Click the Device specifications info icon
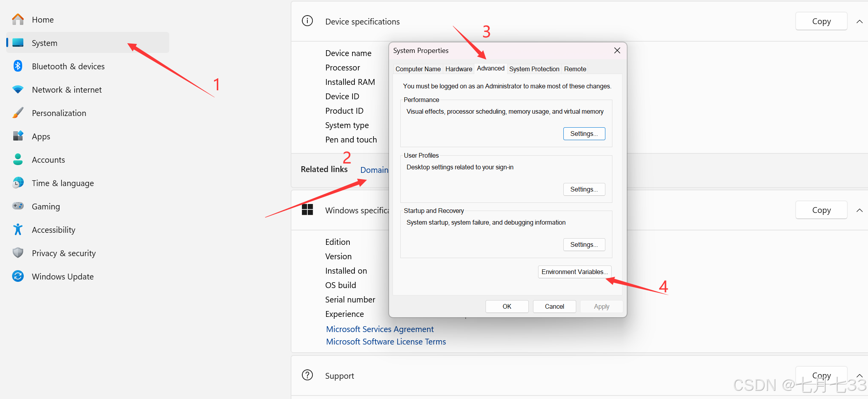Viewport: 868px width, 399px height. [307, 21]
